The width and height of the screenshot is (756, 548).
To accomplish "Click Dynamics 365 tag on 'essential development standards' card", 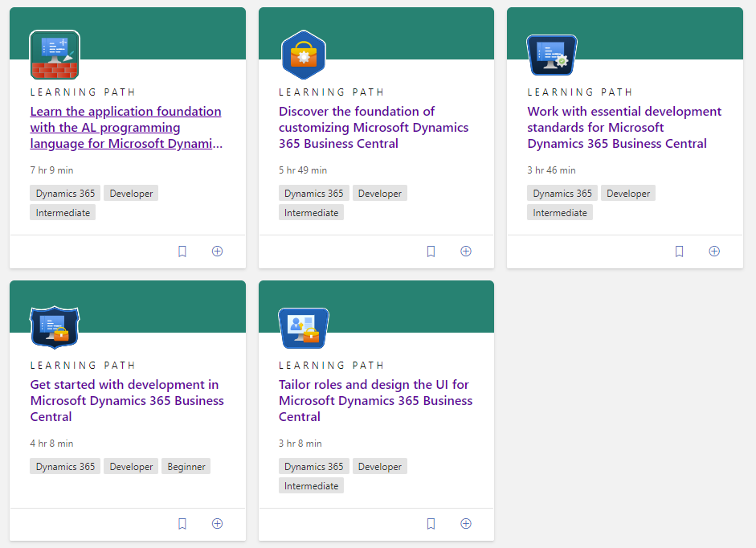I will tap(562, 194).
